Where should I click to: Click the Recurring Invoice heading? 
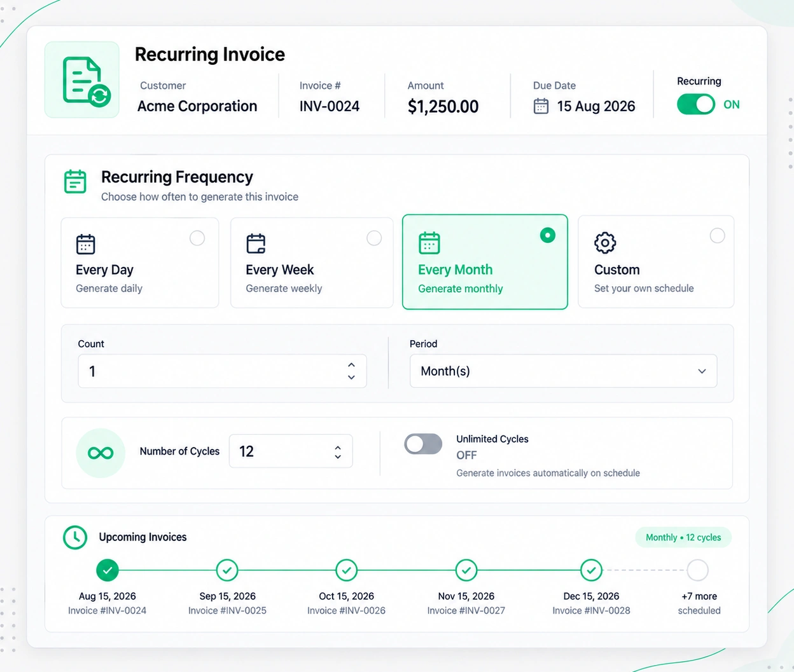pyautogui.click(x=210, y=54)
